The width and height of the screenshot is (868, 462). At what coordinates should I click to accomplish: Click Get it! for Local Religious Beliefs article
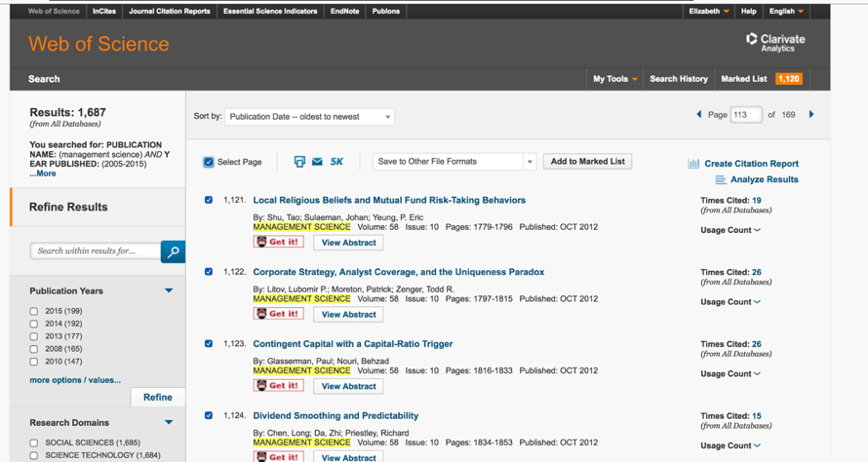point(279,242)
